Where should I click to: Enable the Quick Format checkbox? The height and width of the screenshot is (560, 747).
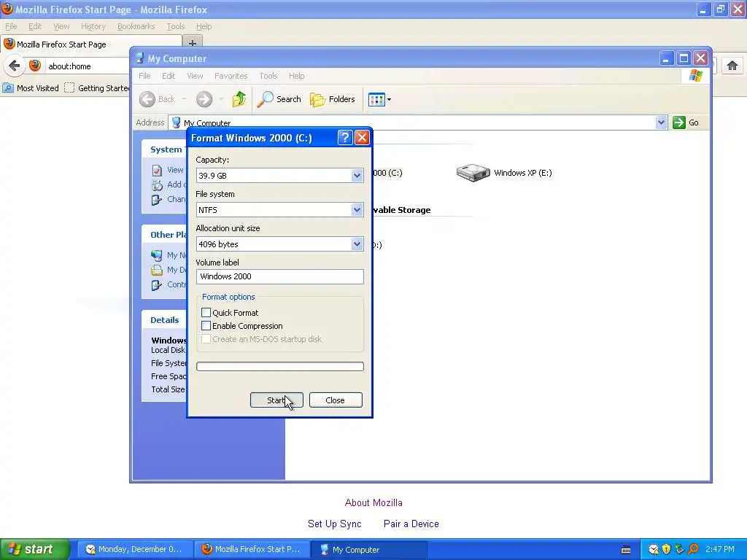[206, 313]
